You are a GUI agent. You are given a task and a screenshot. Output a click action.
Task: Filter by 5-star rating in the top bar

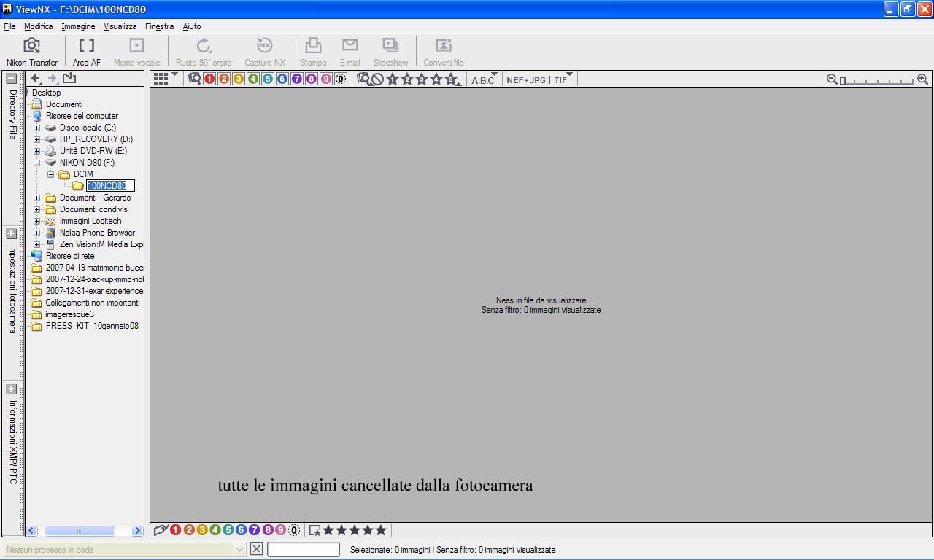pos(452,79)
